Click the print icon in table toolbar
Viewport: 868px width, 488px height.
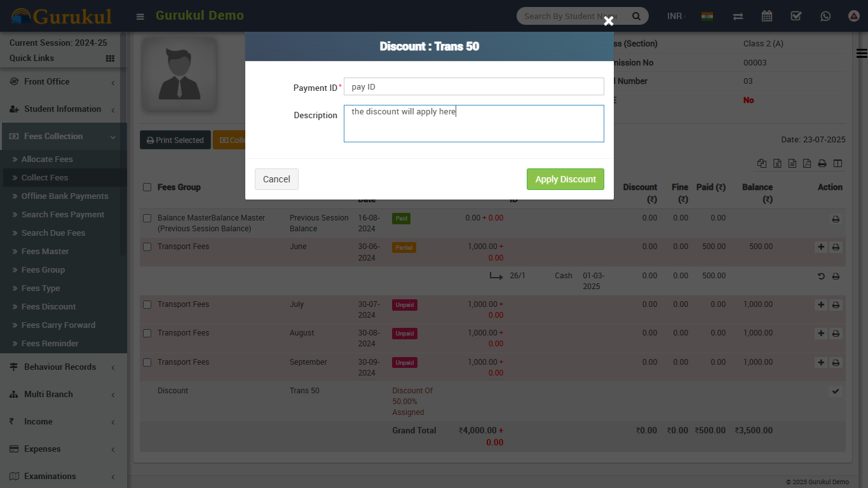click(822, 163)
